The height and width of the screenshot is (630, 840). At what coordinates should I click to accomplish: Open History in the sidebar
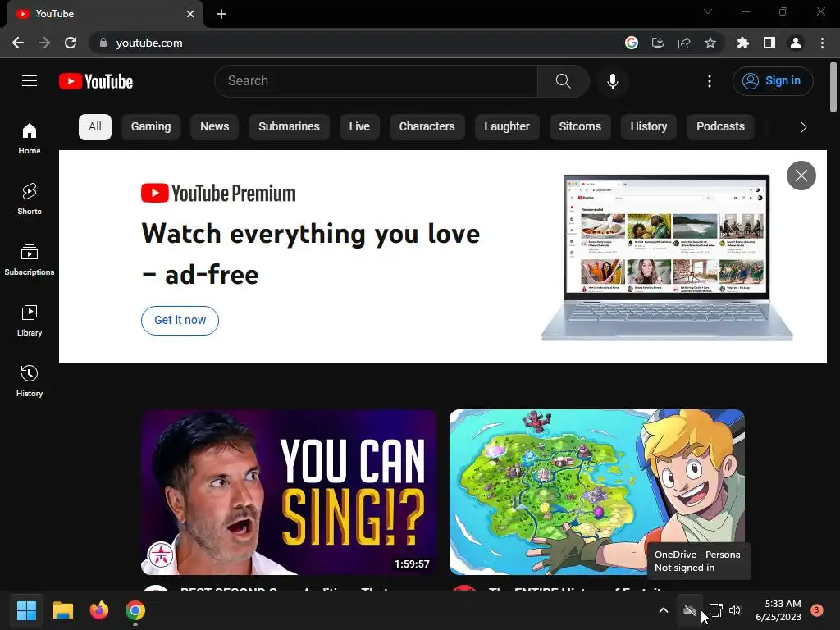30,381
